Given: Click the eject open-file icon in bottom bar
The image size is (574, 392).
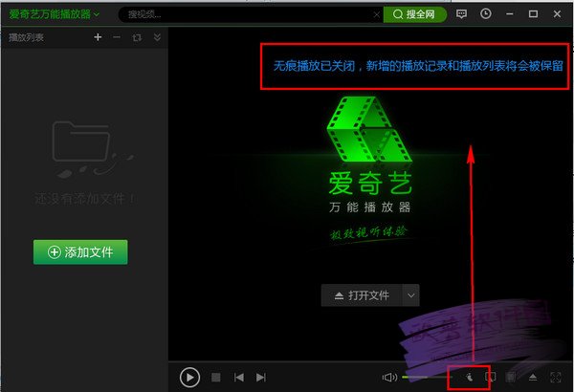Looking at the screenshot, I should [533, 377].
